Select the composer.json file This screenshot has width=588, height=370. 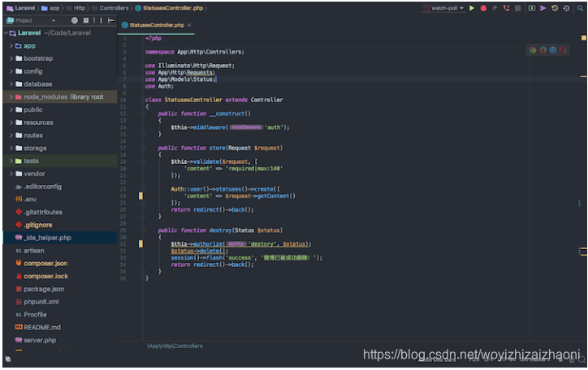tap(45, 263)
